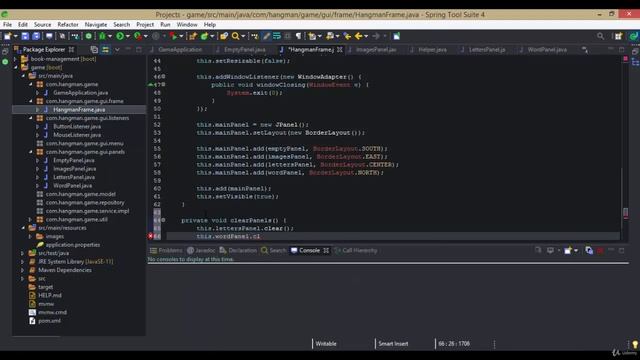This screenshot has height=360, width=640.
Task: Open the terminal icon in toolbar
Action: click(49, 36)
